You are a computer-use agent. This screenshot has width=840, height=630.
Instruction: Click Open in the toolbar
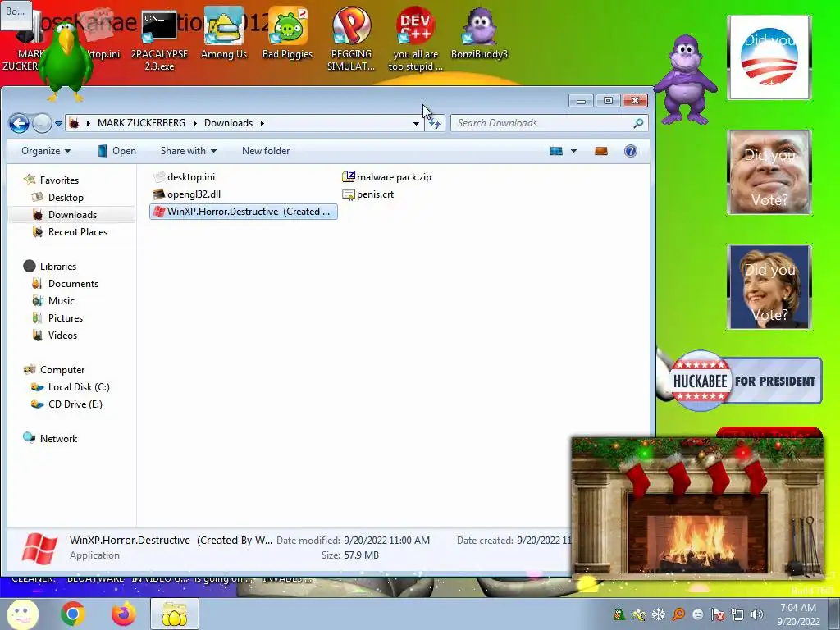[x=116, y=151]
